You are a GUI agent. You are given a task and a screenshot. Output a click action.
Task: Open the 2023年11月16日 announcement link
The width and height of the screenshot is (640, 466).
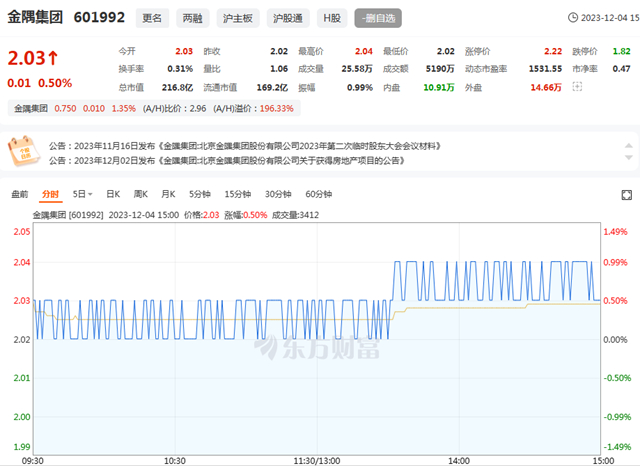[x=245, y=146]
